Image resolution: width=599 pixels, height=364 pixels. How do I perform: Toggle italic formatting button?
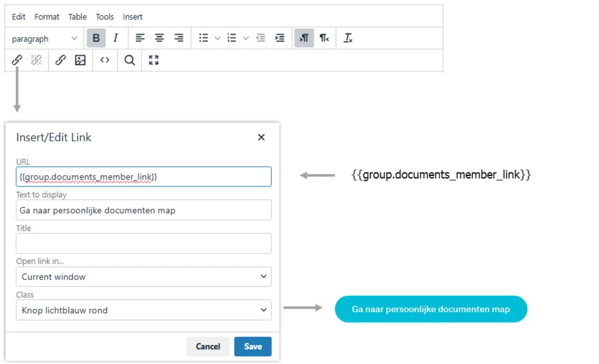point(116,38)
